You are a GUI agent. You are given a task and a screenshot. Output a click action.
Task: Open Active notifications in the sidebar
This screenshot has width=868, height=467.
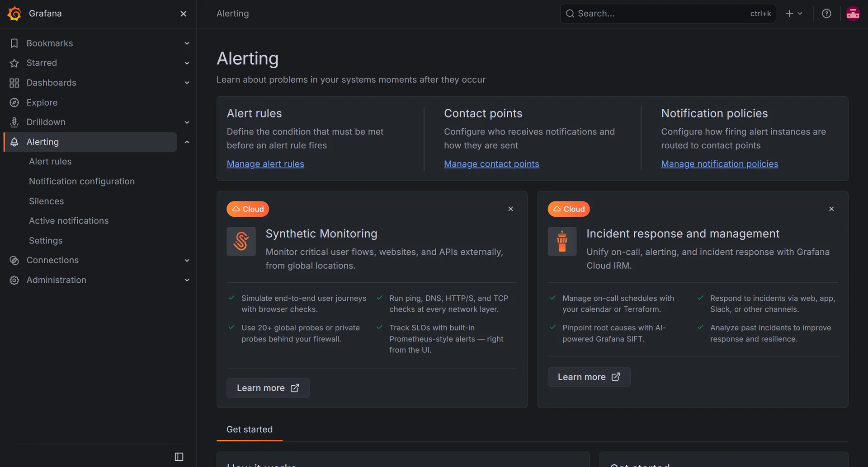tap(69, 221)
